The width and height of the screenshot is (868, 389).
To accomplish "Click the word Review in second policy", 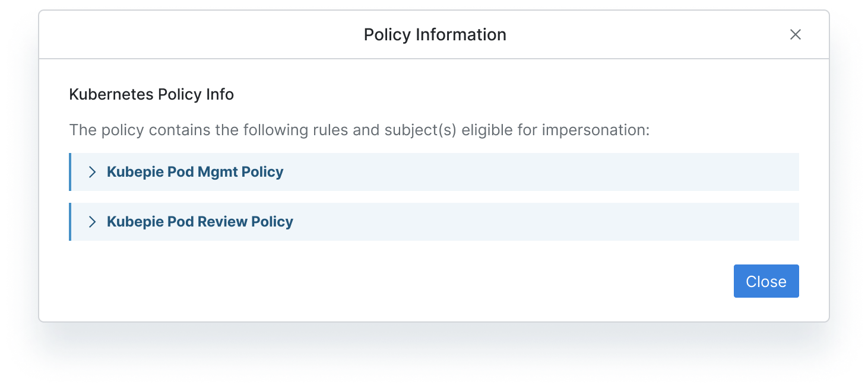I will 223,222.
